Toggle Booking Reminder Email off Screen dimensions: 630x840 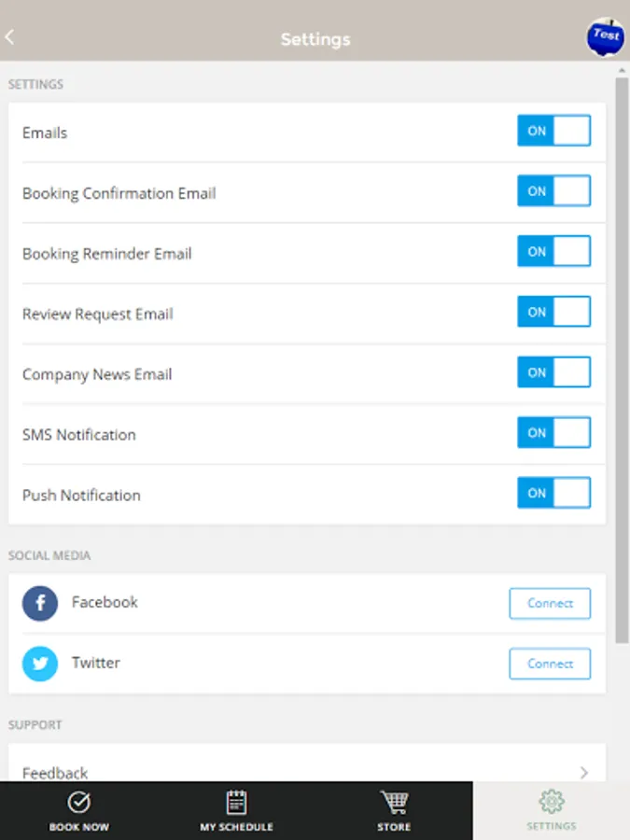click(x=553, y=252)
